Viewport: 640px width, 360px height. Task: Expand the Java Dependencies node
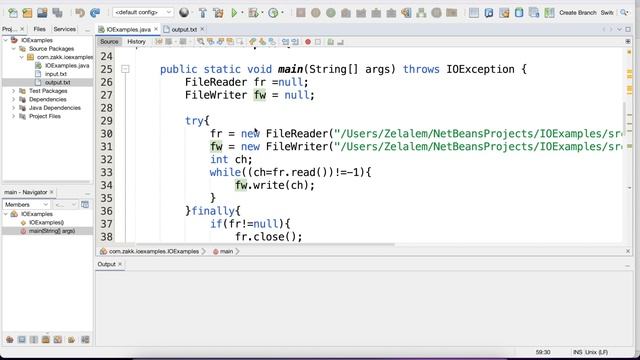(13, 108)
